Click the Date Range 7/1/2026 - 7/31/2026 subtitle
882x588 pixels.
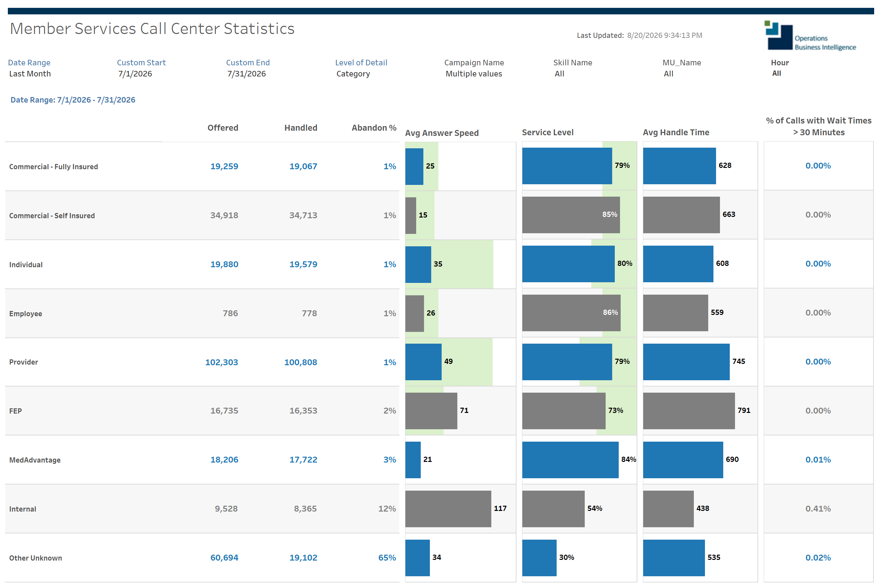73,100
